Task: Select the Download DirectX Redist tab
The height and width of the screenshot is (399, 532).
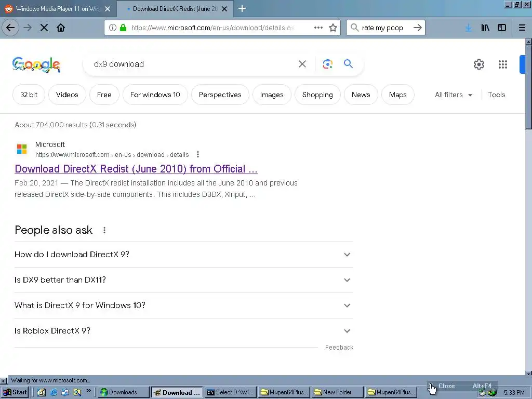Action: point(175,9)
